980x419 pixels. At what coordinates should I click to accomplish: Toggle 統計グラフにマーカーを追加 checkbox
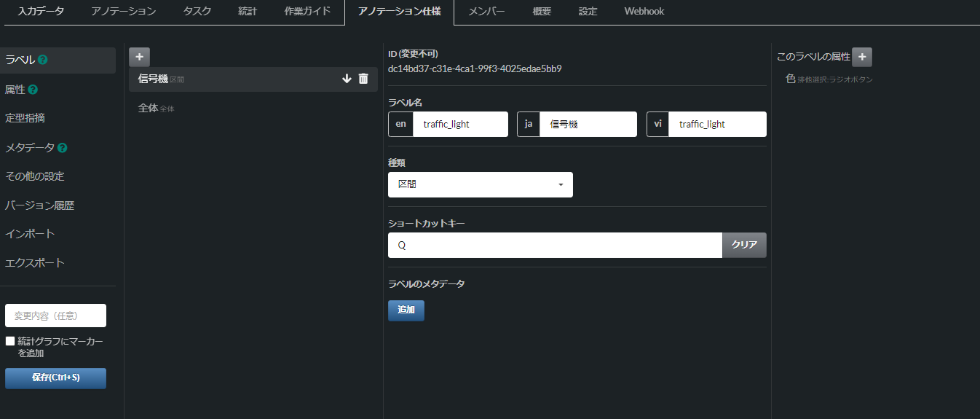[10, 341]
